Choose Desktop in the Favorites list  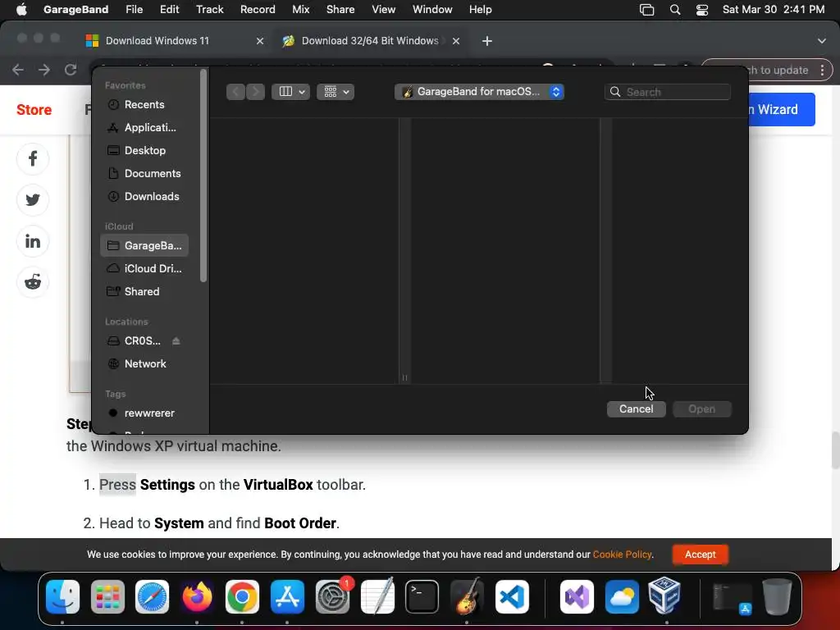144,151
